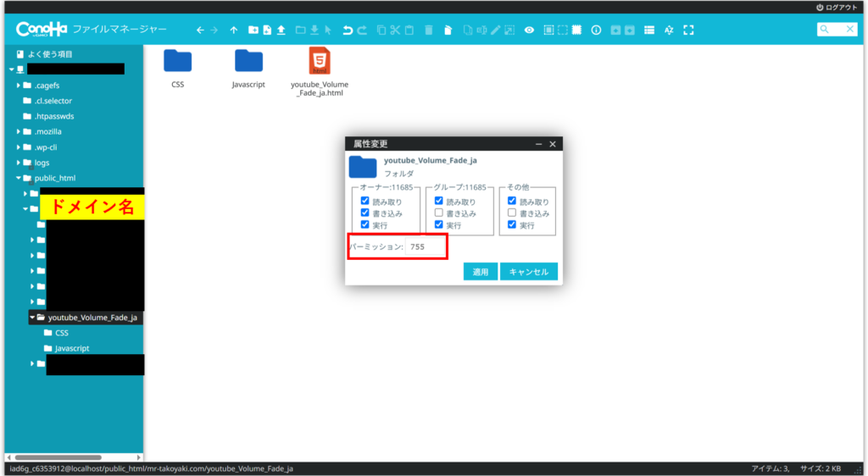This screenshot has height=476, width=868.
Task: Uncheck その他 実行 checkbox
Action: pyautogui.click(x=512, y=224)
